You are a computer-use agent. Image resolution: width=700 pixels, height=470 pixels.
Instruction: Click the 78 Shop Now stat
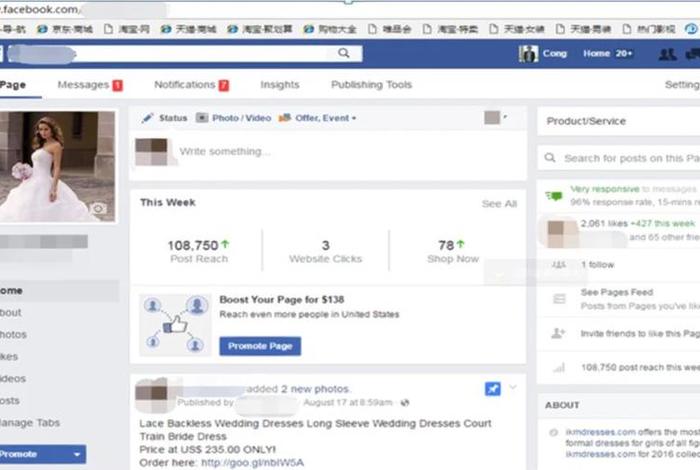pyautogui.click(x=452, y=251)
